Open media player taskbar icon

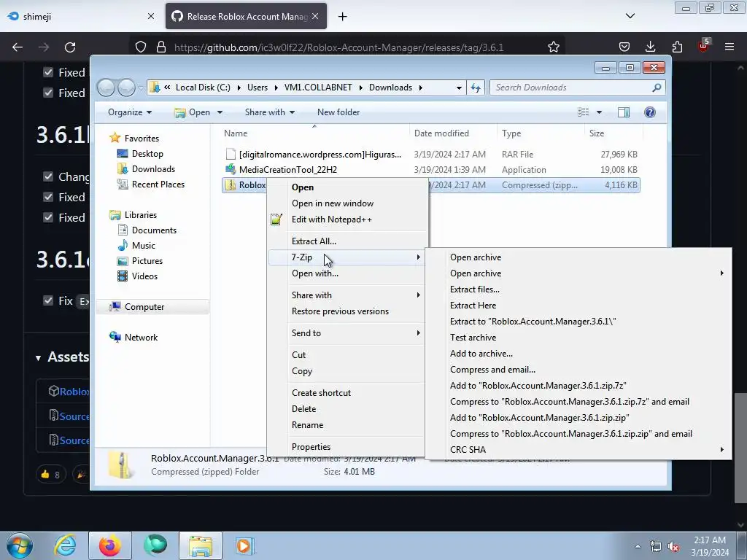point(245,545)
